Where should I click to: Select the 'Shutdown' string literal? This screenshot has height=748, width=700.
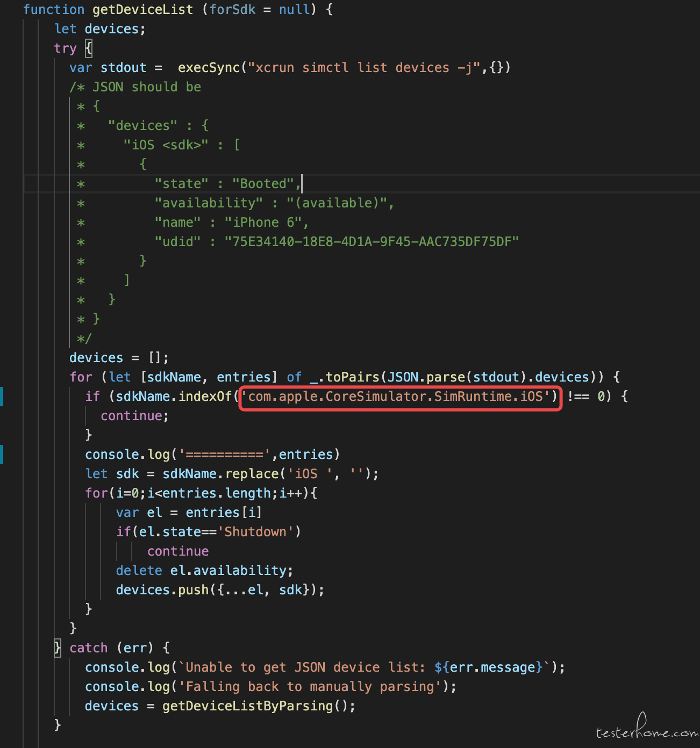[255, 532]
